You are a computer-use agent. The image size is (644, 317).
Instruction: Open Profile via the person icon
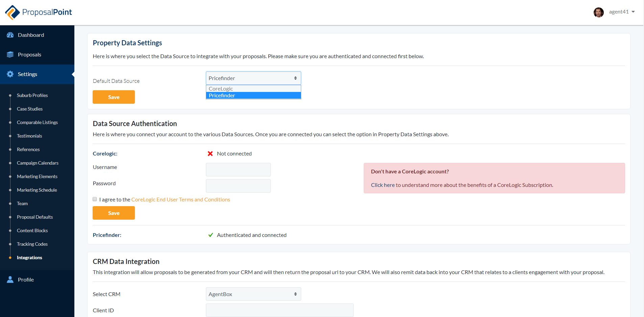10,279
